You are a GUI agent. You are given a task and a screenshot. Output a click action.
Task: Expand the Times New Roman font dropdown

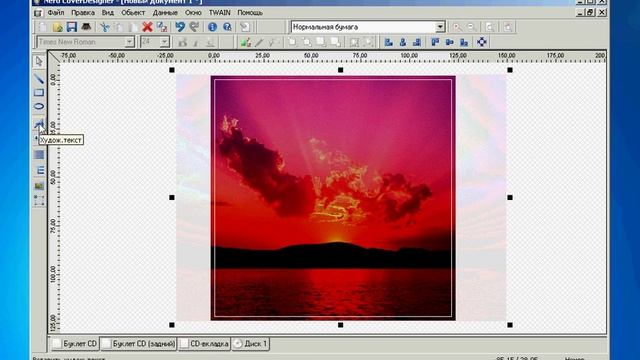(x=129, y=42)
